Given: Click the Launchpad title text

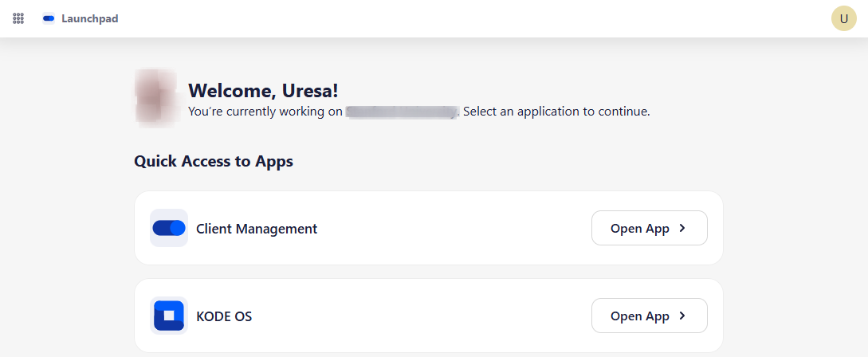Looking at the screenshot, I should (89, 18).
